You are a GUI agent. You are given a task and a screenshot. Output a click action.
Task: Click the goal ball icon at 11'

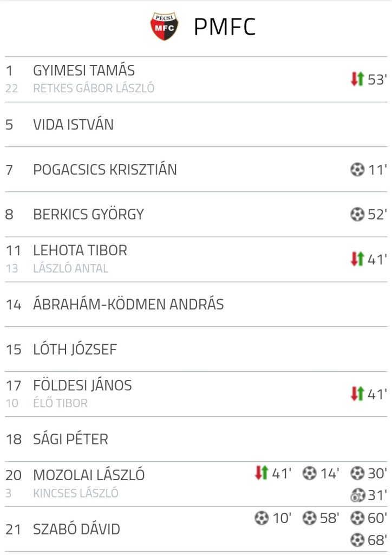tap(357, 170)
